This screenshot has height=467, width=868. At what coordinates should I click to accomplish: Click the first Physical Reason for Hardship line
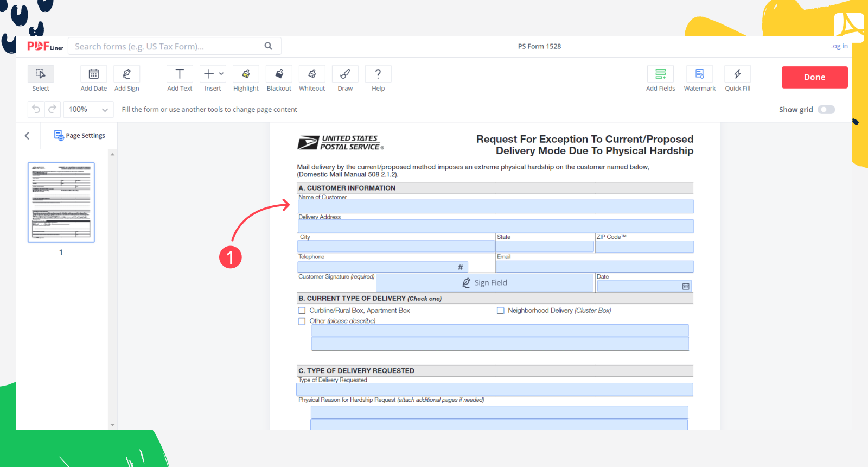click(500, 412)
